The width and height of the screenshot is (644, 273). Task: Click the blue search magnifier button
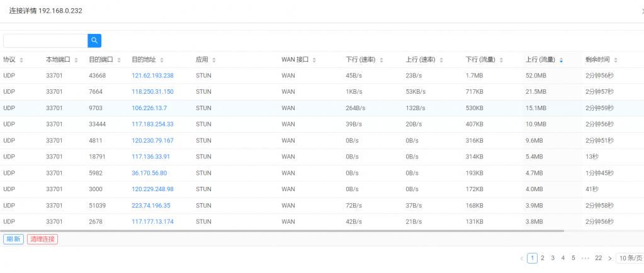click(x=94, y=40)
